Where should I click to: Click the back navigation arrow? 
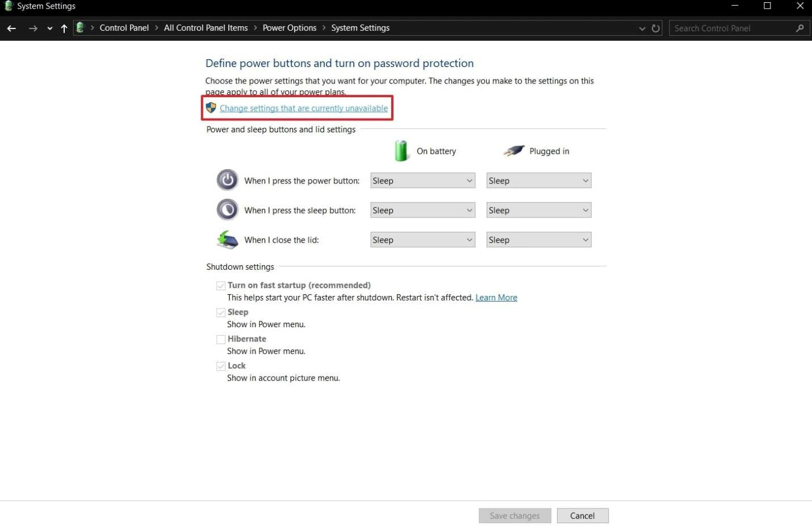pyautogui.click(x=11, y=28)
